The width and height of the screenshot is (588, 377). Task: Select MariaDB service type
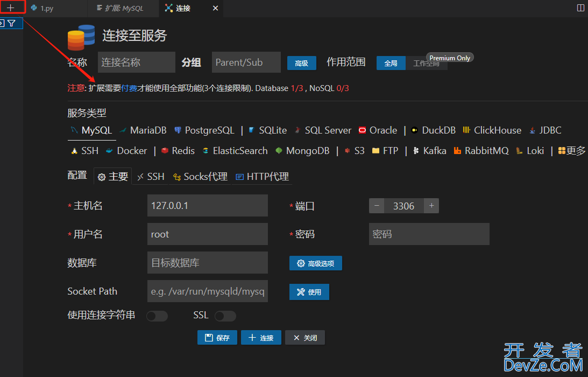coord(143,130)
